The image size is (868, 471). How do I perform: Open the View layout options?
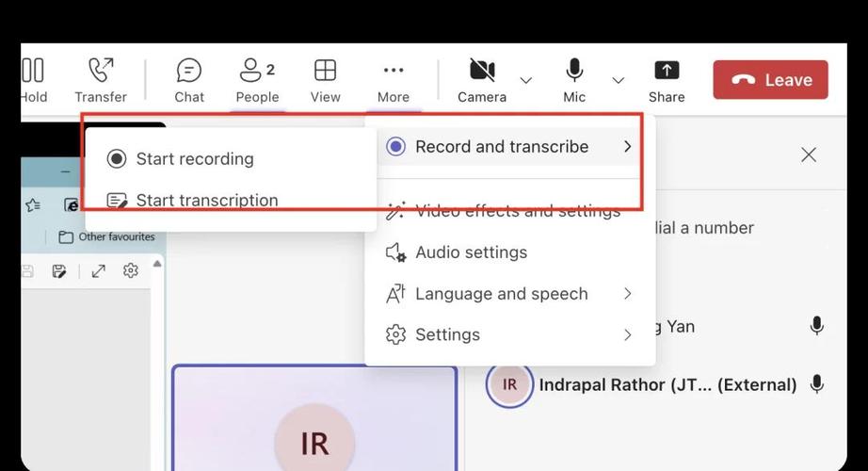pyautogui.click(x=325, y=80)
